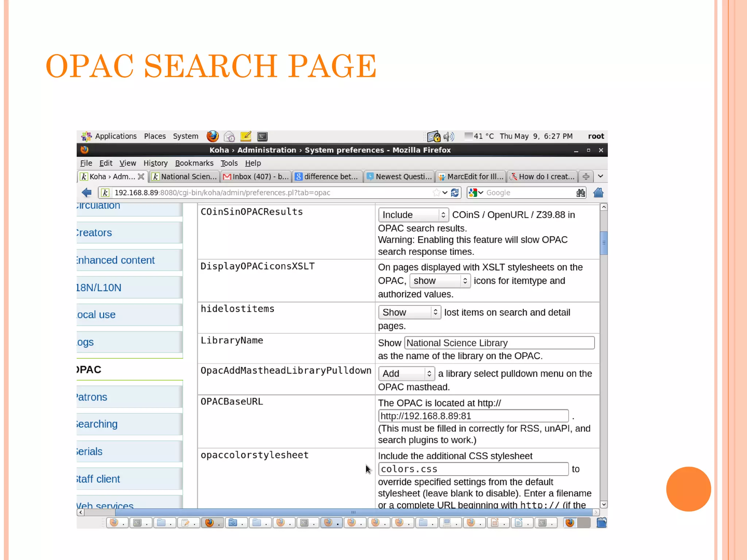Open the Show dropdown for hidelostitems

click(x=410, y=312)
